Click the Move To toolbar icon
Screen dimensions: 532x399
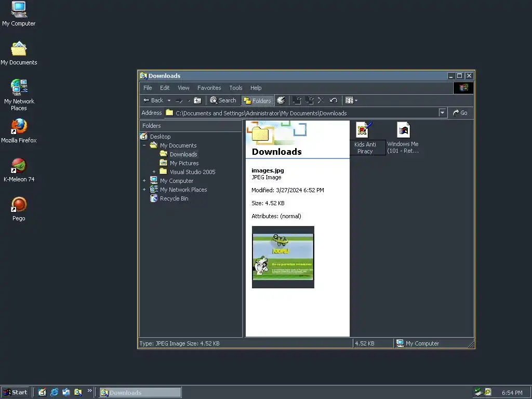coord(297,100)
